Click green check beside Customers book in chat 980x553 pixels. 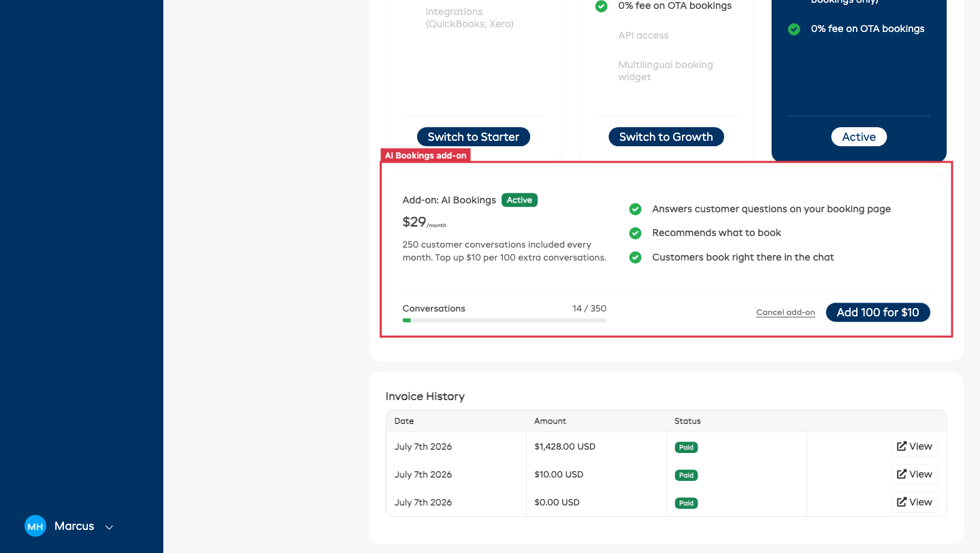(635, 258)
